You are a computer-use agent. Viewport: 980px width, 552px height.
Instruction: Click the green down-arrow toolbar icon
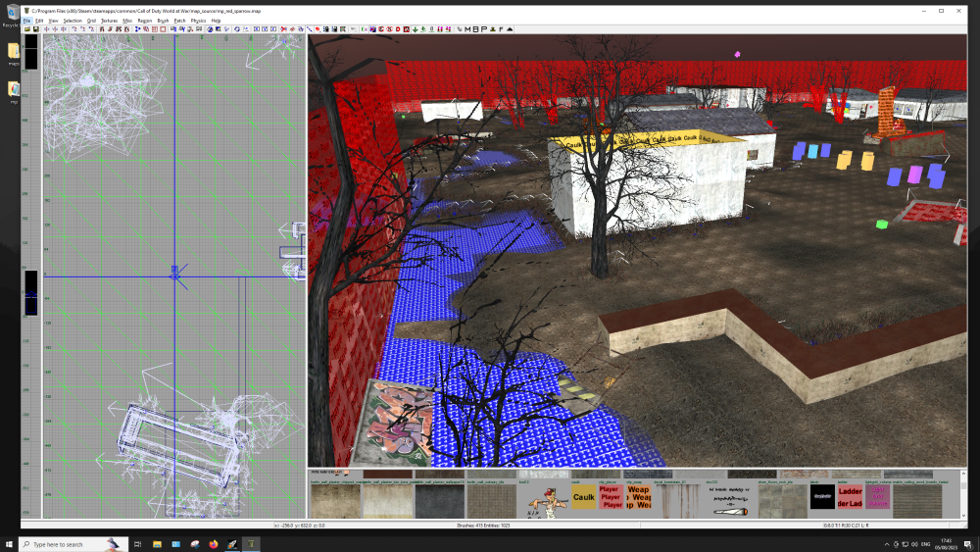(415, 28)
